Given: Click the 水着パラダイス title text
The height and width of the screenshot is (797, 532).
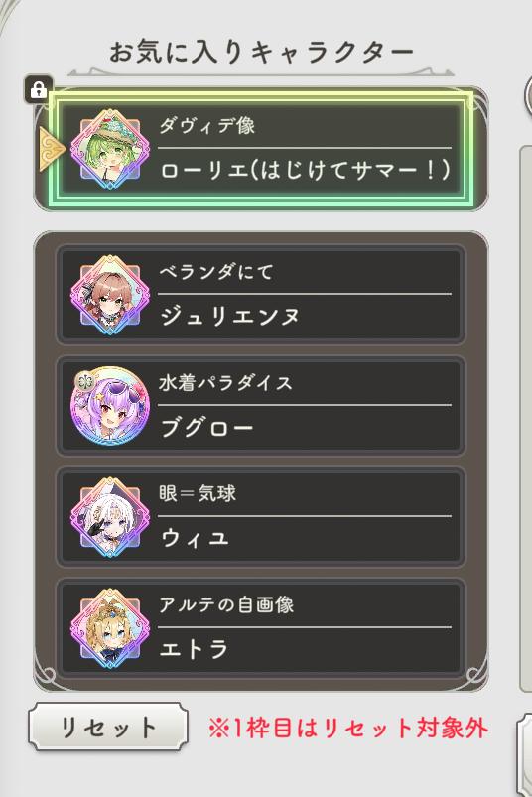Looking at the screenshot, I should tap(225, 383).
